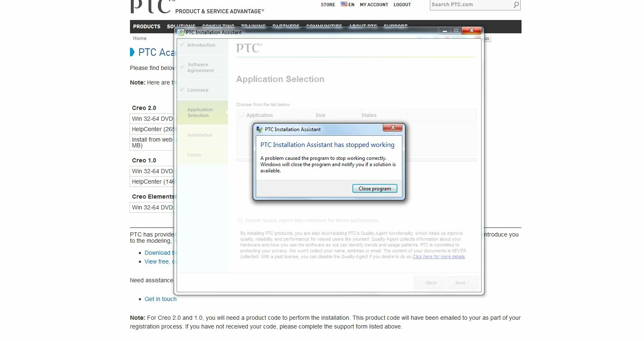
Task: Click the PTC logo on the website
Action: [152, 6]
